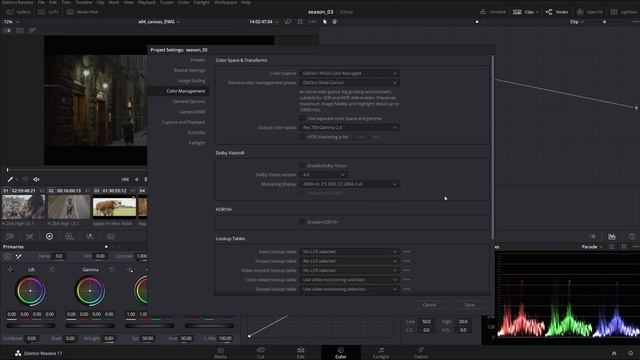Screen dimensions: 640x360
Task: Switch to the Fairlight page
Action: point(380,353)
